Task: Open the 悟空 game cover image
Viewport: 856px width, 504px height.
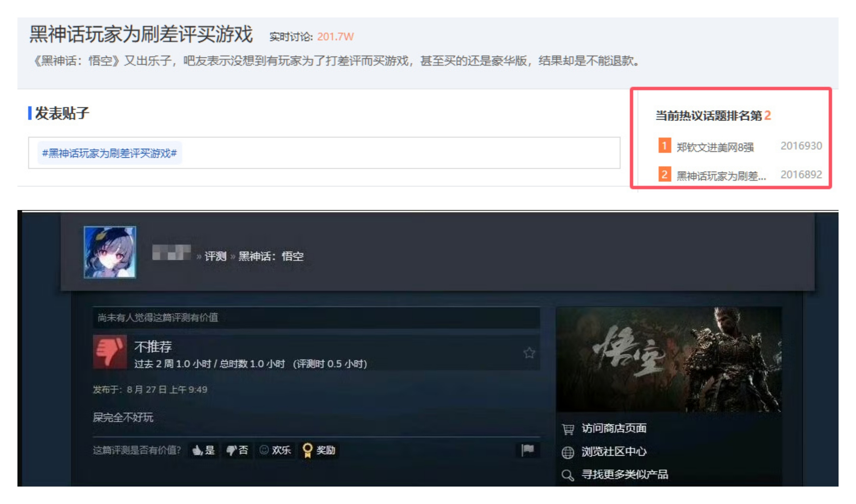Action: [669, 359]
